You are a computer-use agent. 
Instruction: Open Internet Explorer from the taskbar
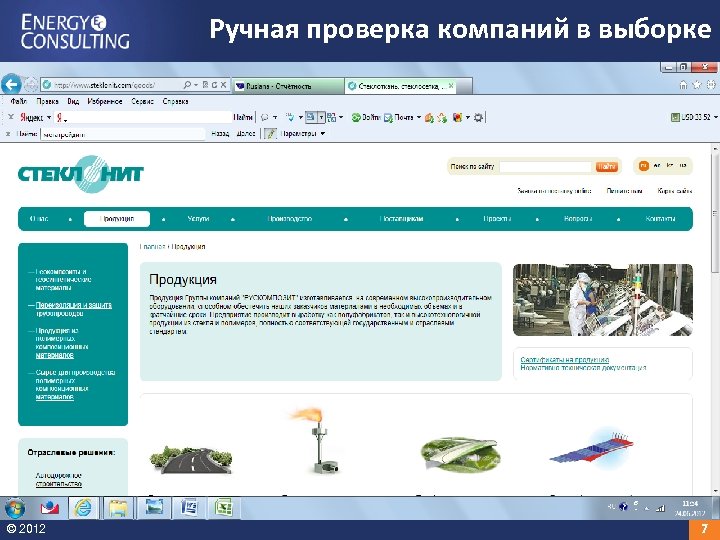click(83, 508)
